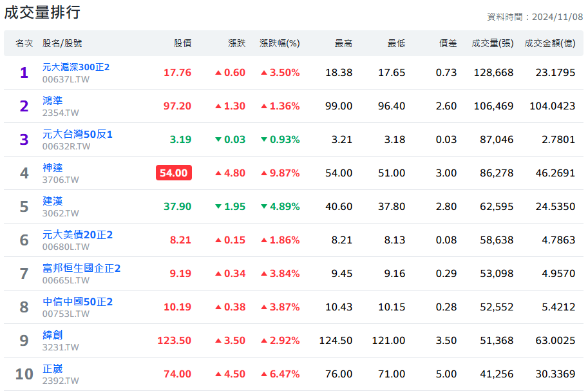
Task: Click the 123.50 stock price
Action: (175, 341)
